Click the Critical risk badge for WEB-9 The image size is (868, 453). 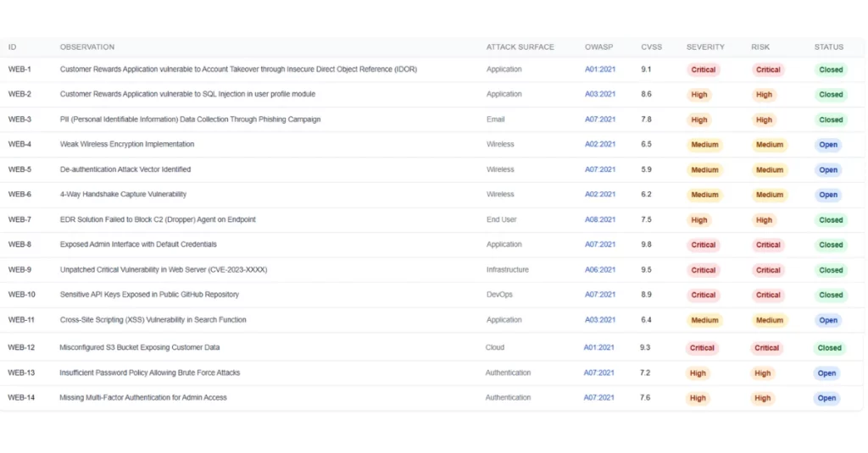[768, 270]
